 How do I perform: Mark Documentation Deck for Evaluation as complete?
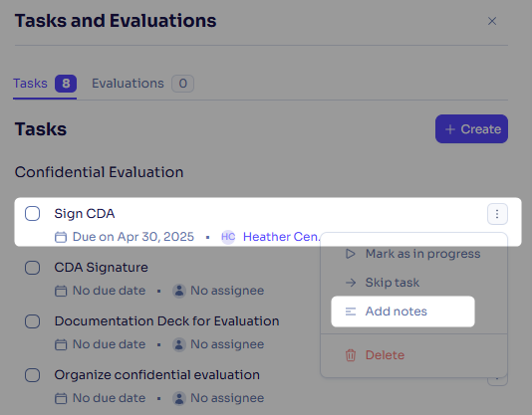click(x=32, y=321)
